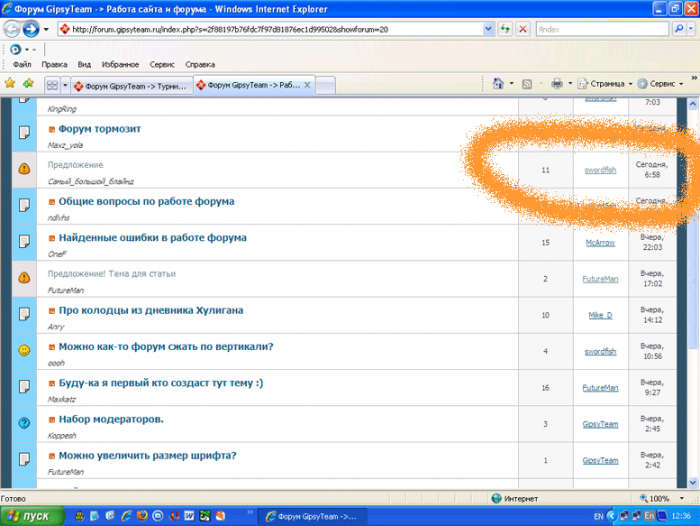Open the Favorites Center star icon

[10, 83]
